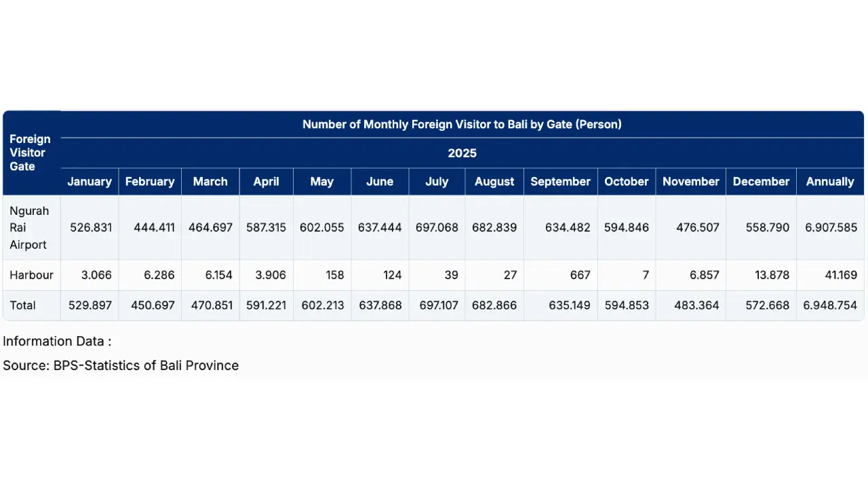Select the Ngurah Rai Airport row label
The height and width of the screenshot is (488, 868).
coord(29,228)
